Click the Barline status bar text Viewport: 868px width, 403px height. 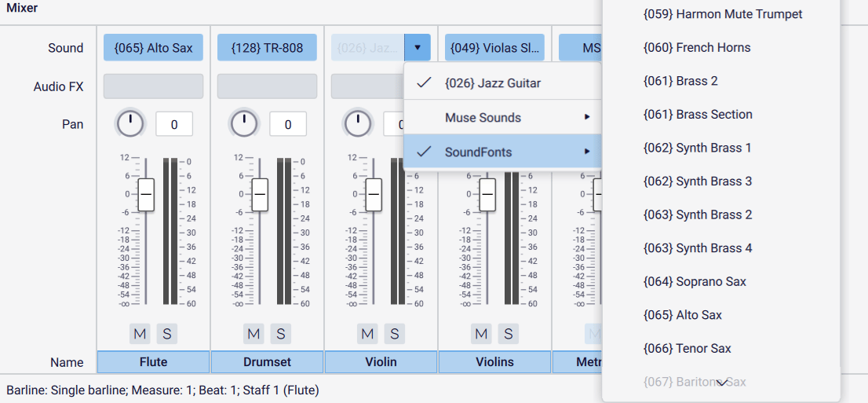(162, 390)
